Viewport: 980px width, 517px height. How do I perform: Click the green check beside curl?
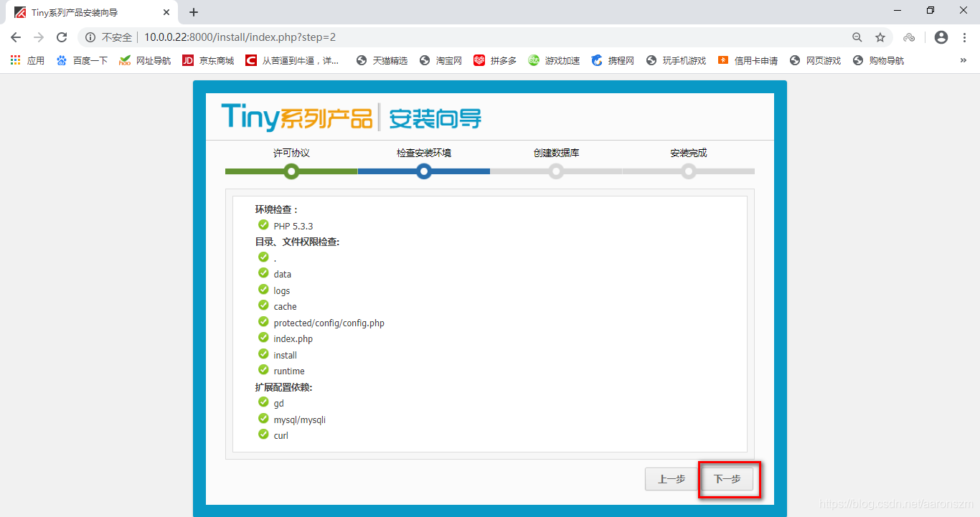point(263,434)
